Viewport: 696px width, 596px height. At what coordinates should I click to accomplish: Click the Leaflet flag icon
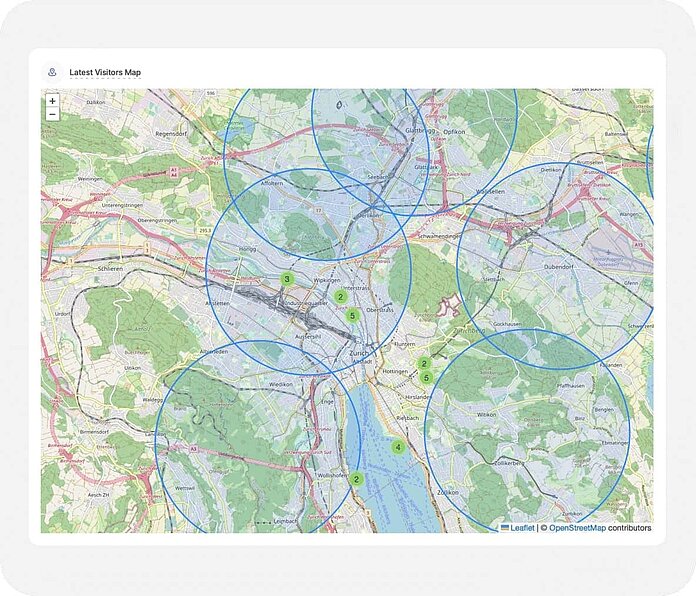tap(505, 527)
